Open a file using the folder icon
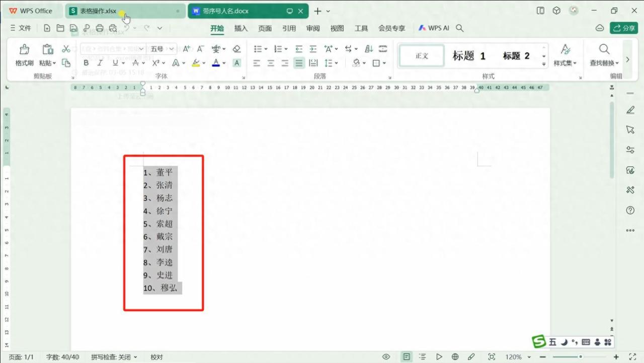 [x=60, y=28]
